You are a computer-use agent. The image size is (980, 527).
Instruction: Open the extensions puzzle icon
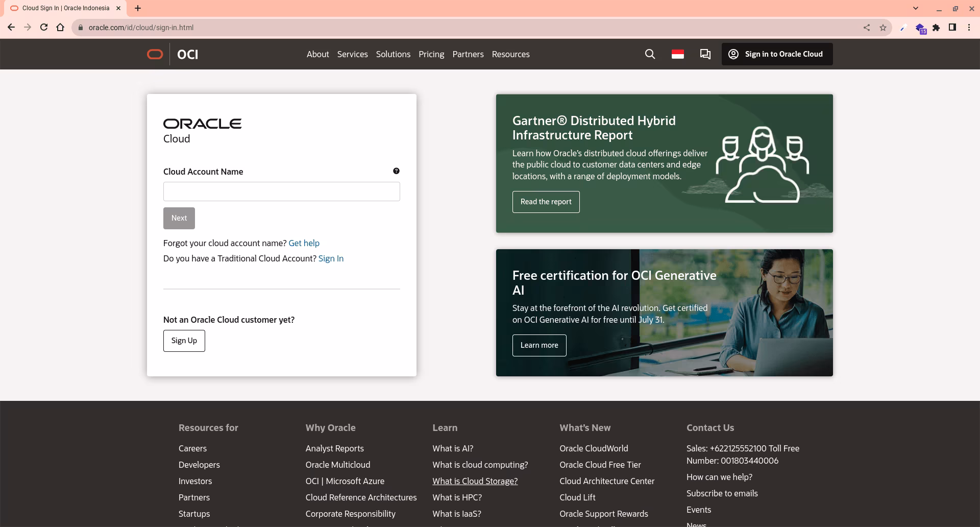936,28
